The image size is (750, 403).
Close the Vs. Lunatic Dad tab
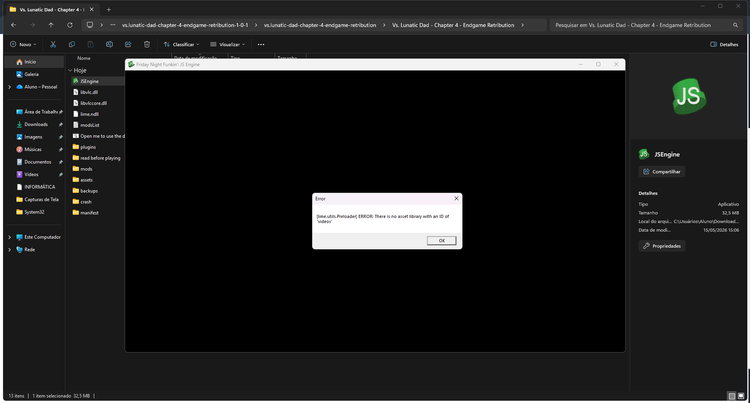pyautogui.click(x=92, y=10)
